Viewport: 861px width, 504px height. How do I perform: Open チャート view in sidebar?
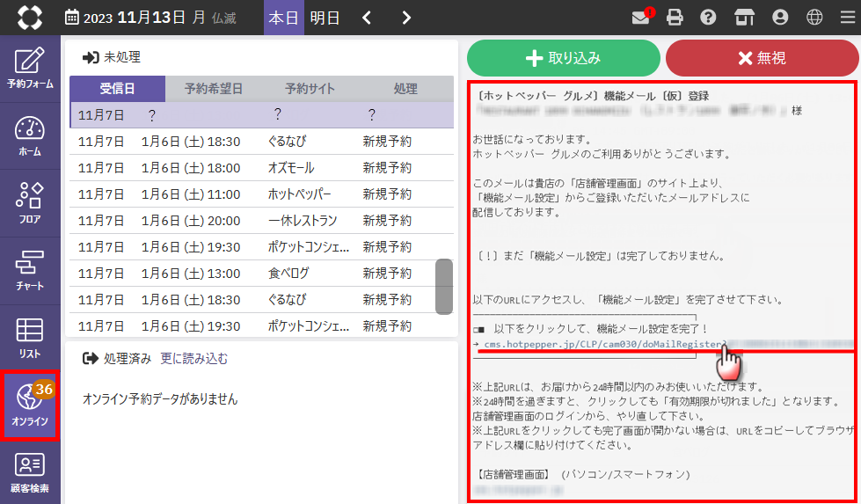click(x=30, y=271)
